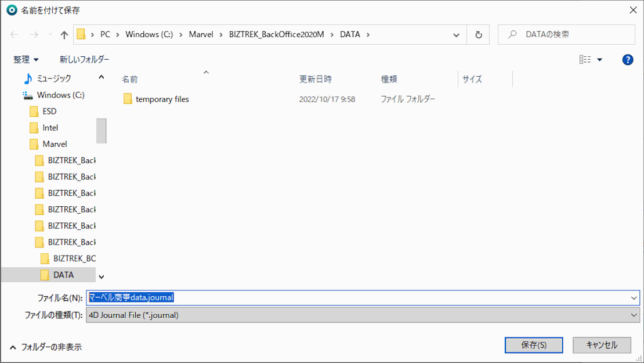This screenshot has height=363, width=644.
Task: Click the 保存(S) save button
Action: [x=533, y=345]
